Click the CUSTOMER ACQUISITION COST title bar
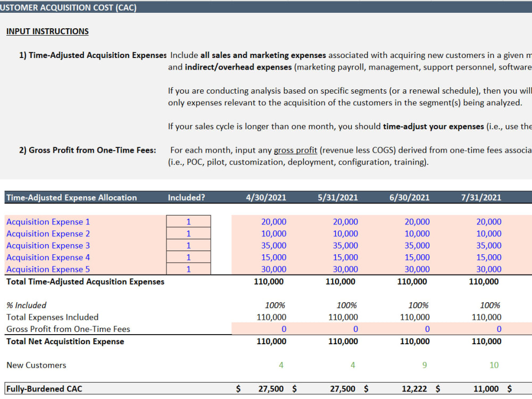This screenshot has width=532, height=399. [x=69, y=7]
